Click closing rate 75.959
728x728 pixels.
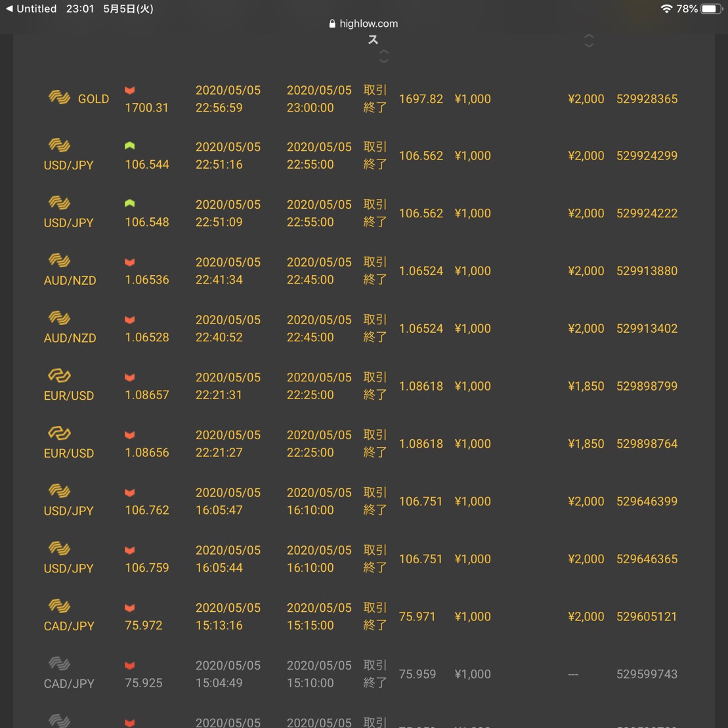(x=418, y=674)
